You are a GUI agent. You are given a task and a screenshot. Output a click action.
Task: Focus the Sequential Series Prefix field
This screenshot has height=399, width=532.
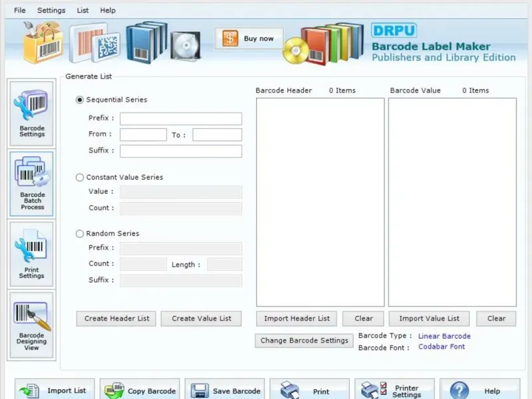(x=181, y=119)
